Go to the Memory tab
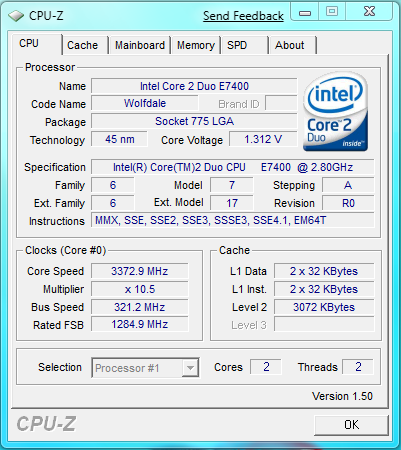Screen dimensions: 401x450 pyautogui.click(x=196, y=45)
